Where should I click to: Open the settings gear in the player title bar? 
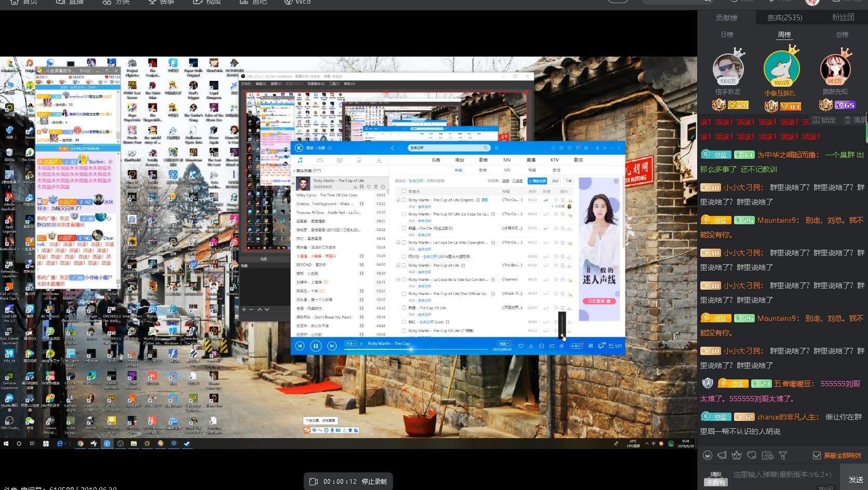click(586, 148)
